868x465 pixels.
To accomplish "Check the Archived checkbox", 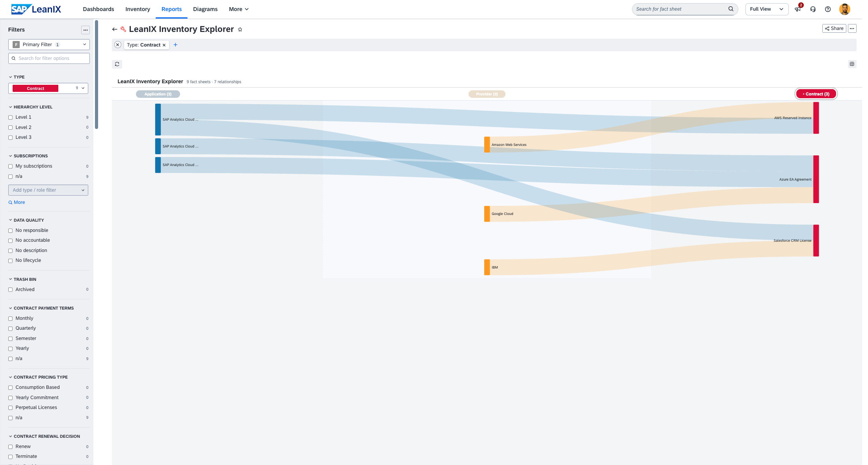I will coord(11,290).
